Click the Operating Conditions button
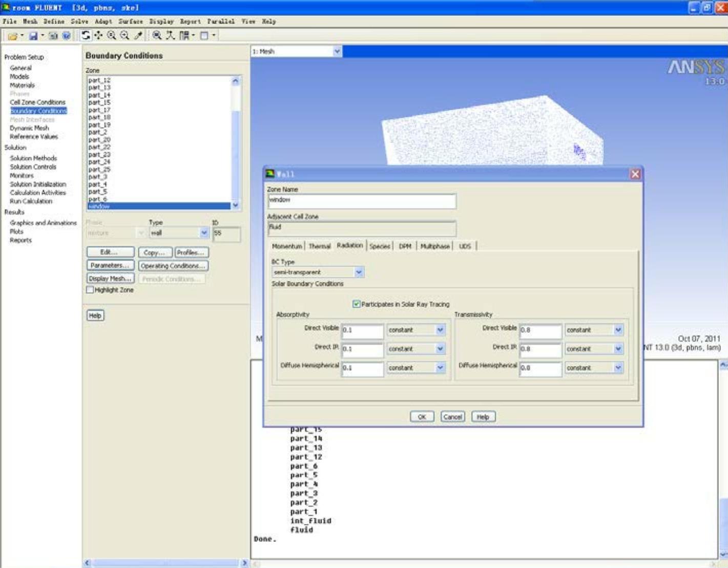The image size is (728, 568). [173, 266]
